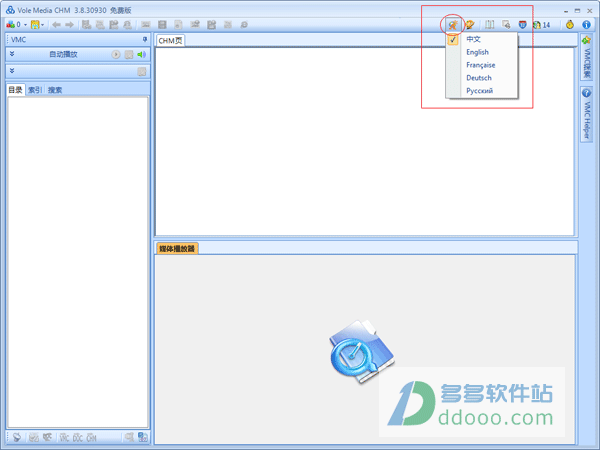Click the green star VMC search icon
The image size is (600, 450).
[586, 40]
